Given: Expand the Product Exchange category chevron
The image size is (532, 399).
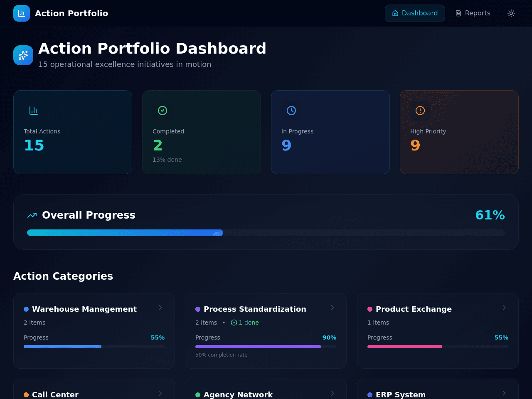Looking at the screenshot, I should click(x=504, y=308).
